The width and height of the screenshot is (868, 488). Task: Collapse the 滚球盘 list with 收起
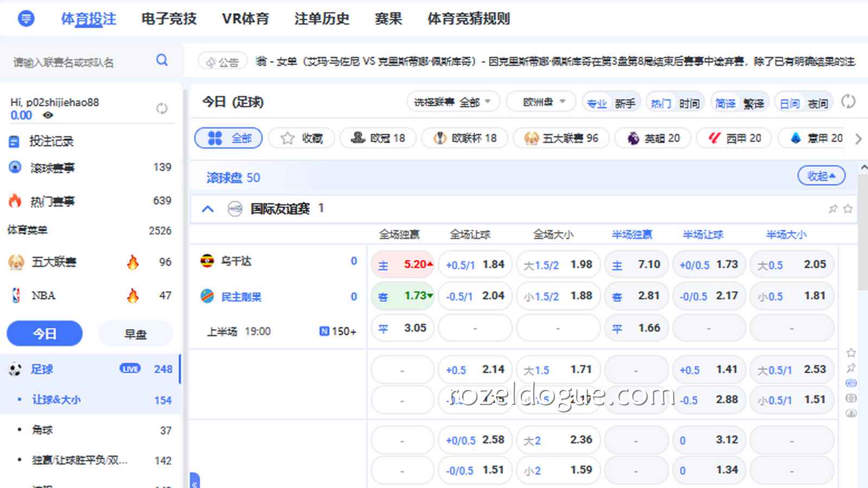(821, 176)
